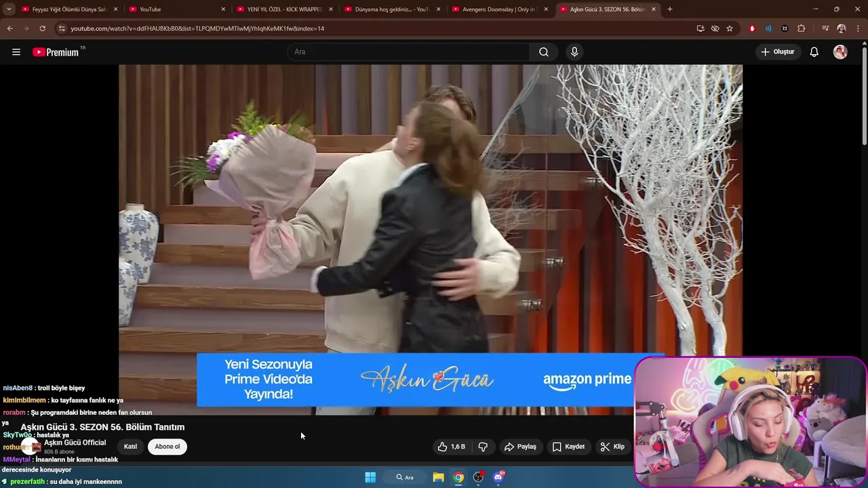Open the black cat extension icon
The height and width of the screenshot is (488, 868).
coord(785,28)
